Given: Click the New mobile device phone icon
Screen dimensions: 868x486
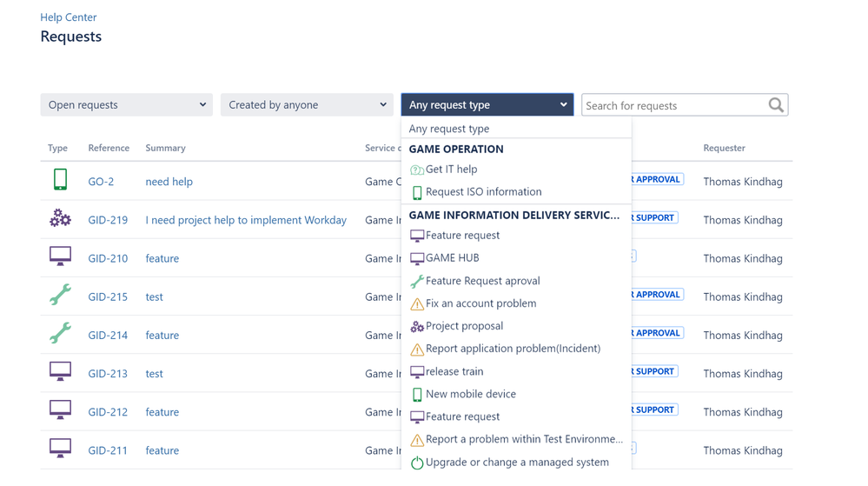Looking at the screenshot, I should click(417, 395).
